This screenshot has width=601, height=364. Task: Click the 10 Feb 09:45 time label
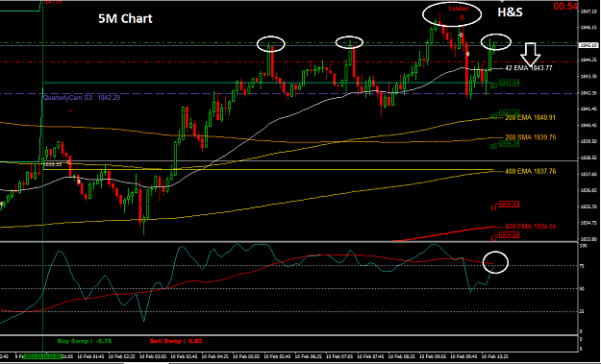tap(464, 356)
